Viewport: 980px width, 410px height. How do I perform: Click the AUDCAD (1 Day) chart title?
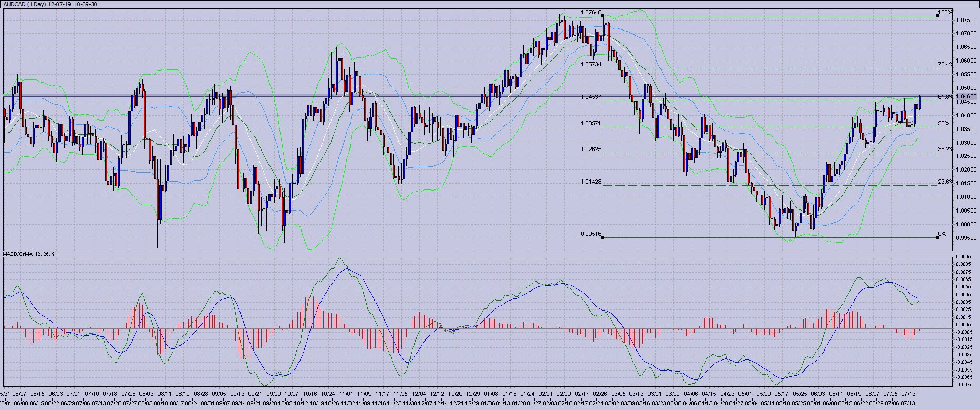[50, 4]
